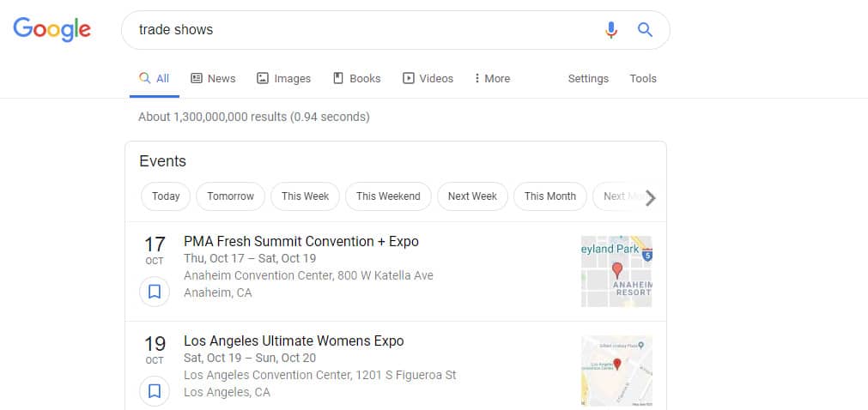868x410 pixels.
Task: Open the Videos results tab
Action: 428,78
